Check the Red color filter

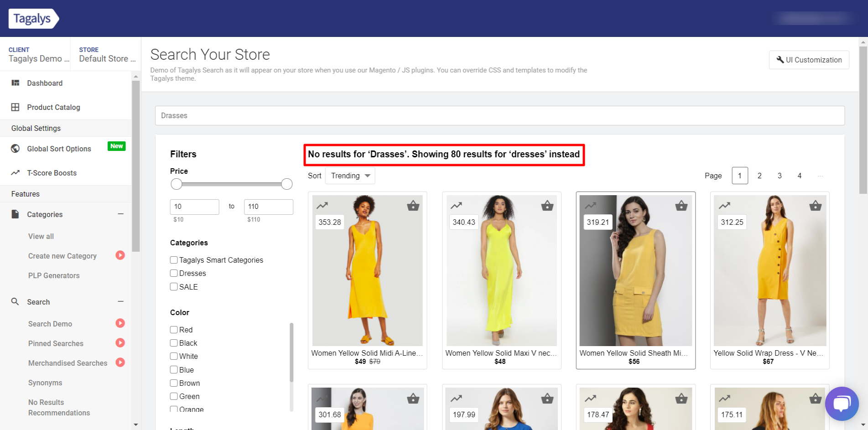(x=174, y=330)
